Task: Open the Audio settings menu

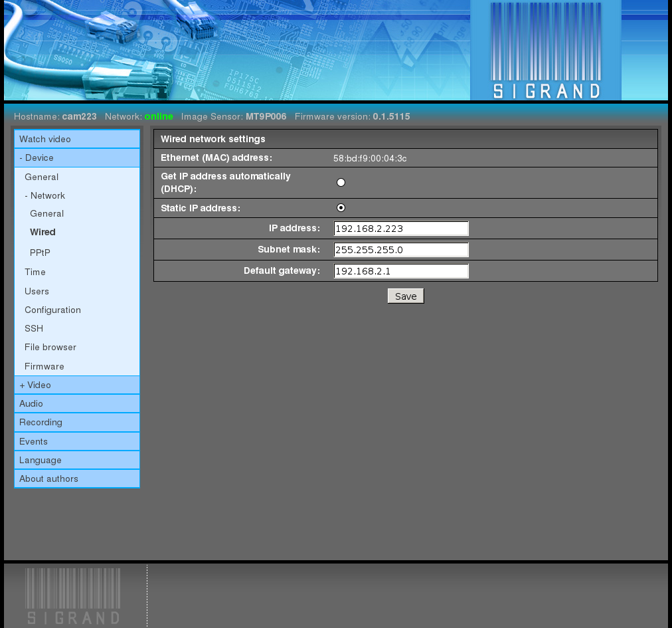Action: (31, 404)
